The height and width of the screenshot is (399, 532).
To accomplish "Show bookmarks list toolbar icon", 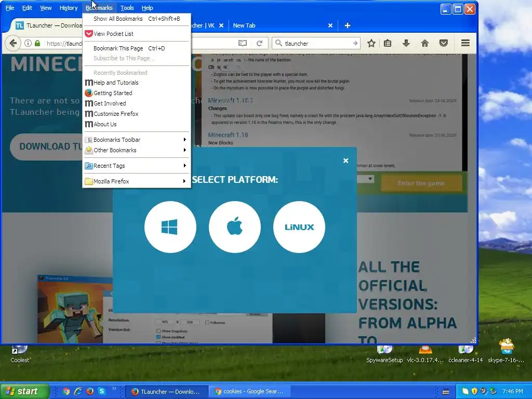I will [x=388, y=43].
